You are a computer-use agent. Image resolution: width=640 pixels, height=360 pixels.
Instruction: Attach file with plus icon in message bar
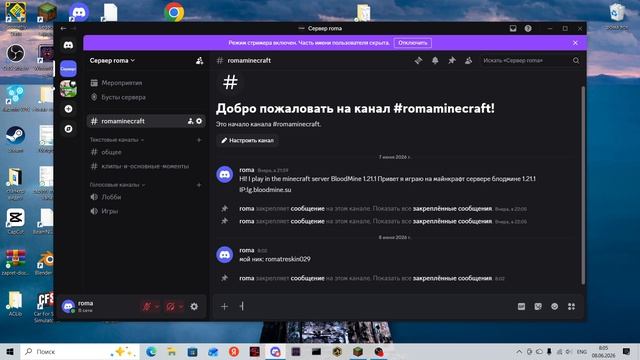pyautogui.click(x=224, y=307)
